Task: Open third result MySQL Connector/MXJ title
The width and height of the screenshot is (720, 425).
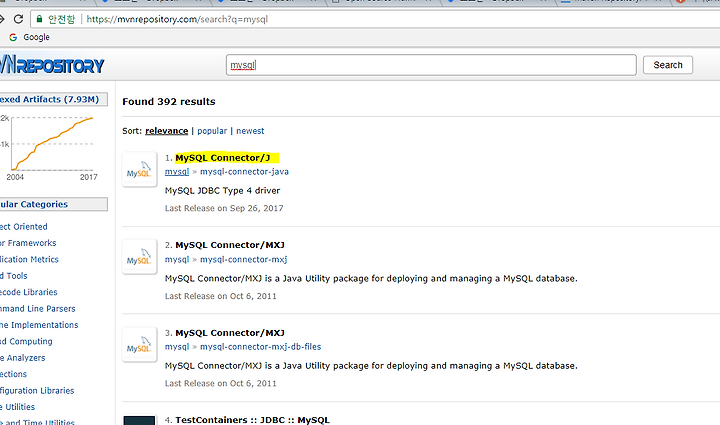Action: pyautogui.click(x=230, y=333)
